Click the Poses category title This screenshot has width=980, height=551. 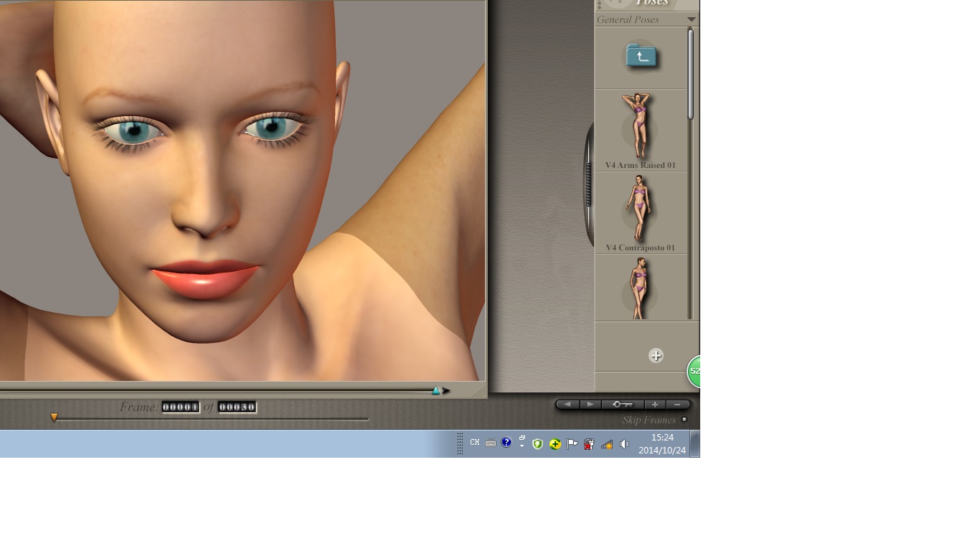click(x=652, y=4)
